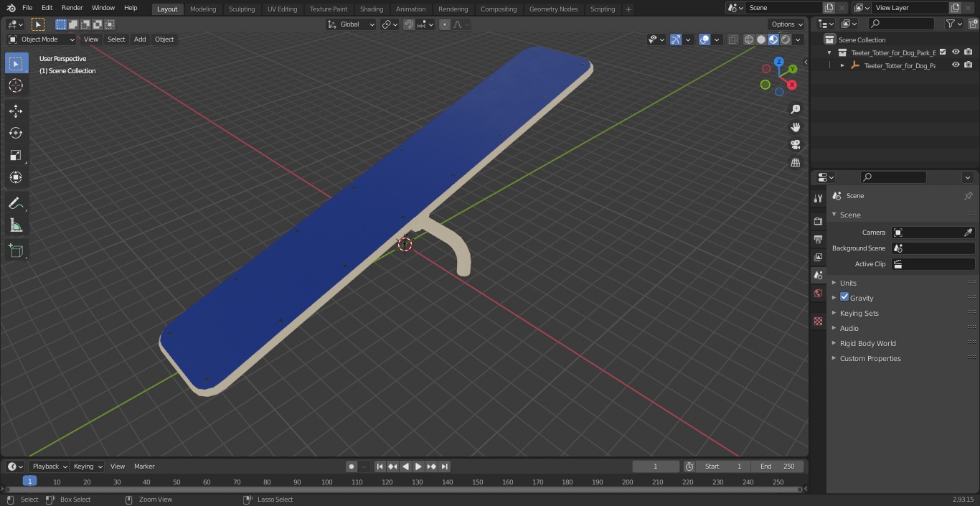Switch to Wireframe viewport shading
The height and width of the screenshot is (506, 980).
tap(749, 39)
